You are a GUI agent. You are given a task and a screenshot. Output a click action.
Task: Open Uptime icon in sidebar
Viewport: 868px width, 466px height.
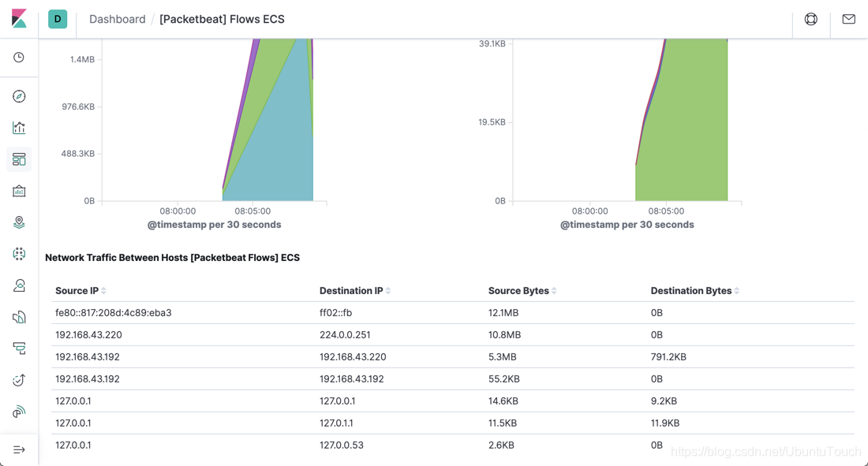click(19, 380)
